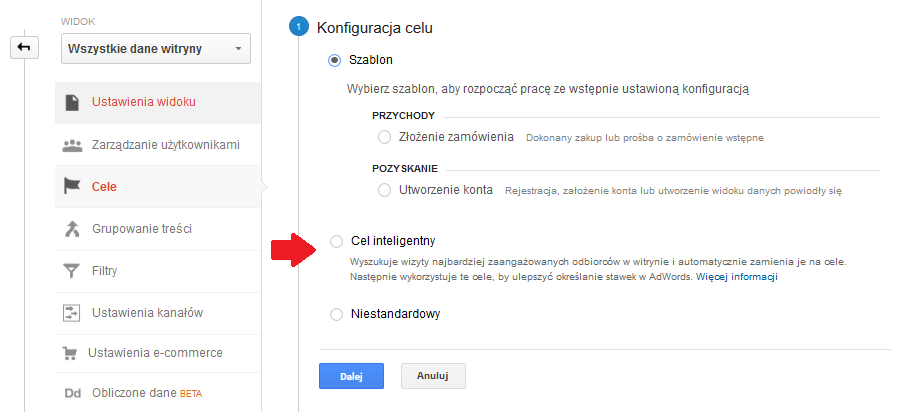
Task: Click the document icon for Ustawienia widoku
Action: [x=72, y=103]
